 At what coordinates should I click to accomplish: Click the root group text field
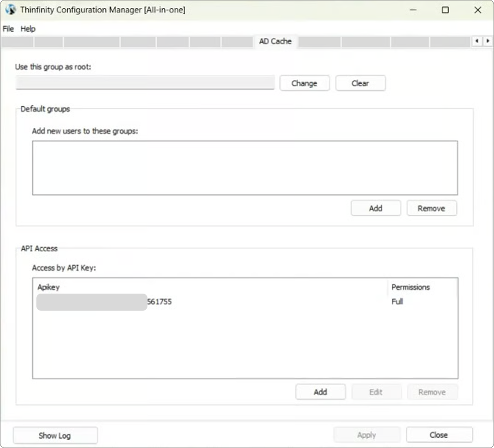[145, 83]
